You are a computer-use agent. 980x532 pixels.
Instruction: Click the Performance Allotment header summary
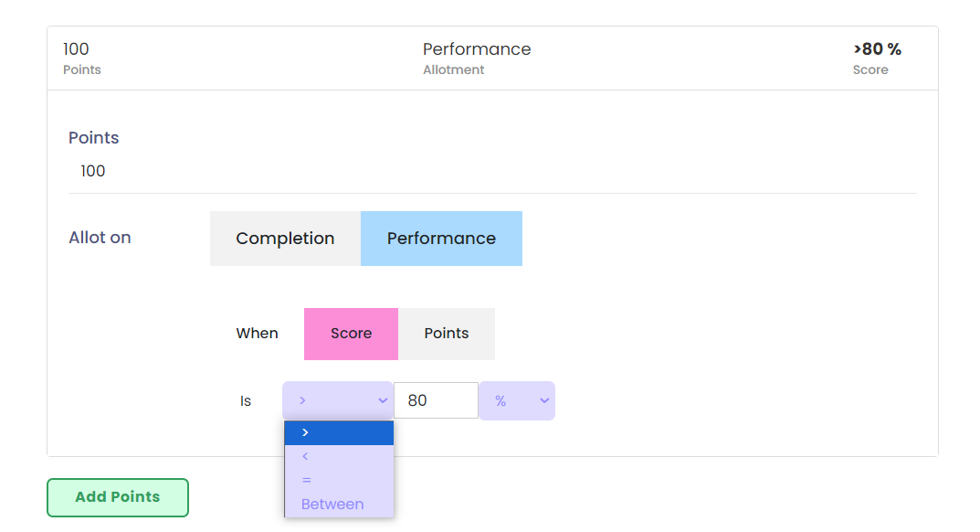click(476, 58)
